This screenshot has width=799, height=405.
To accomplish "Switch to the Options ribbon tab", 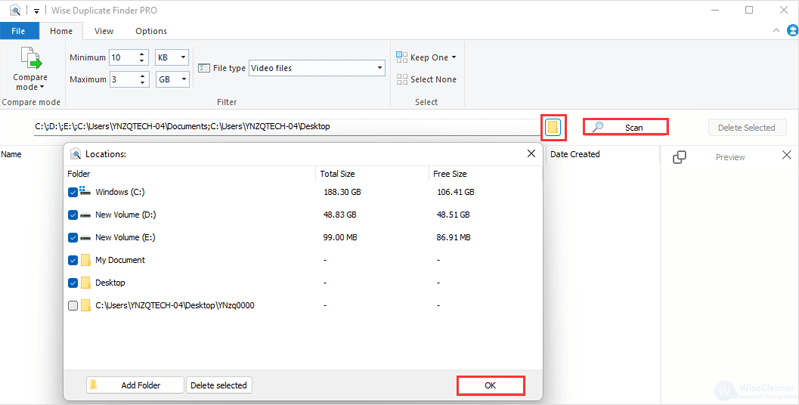I will click(x=151, y=31).
